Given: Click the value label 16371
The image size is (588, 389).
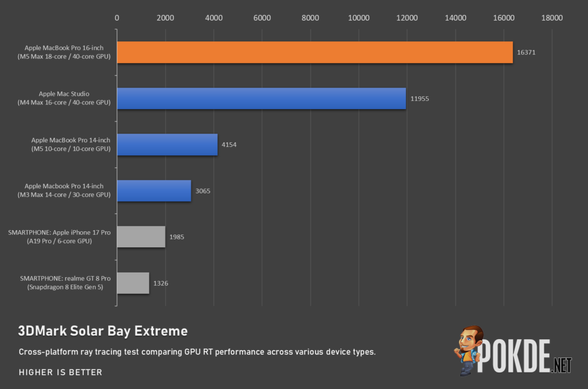Looking at the screenshot, I should point(526,52).
